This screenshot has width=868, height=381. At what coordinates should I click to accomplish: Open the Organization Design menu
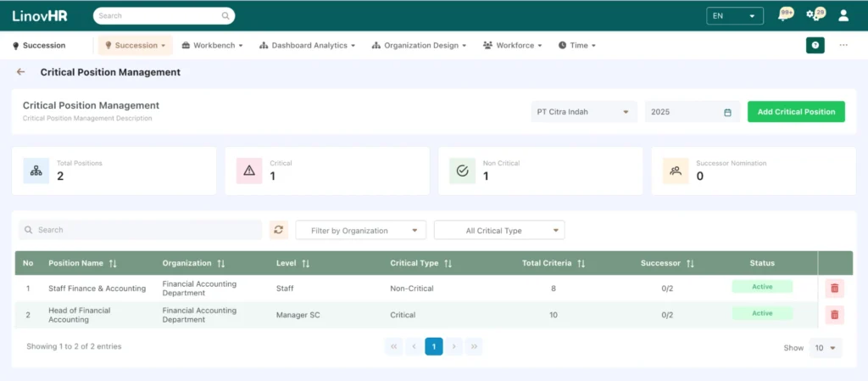(419, 45)
